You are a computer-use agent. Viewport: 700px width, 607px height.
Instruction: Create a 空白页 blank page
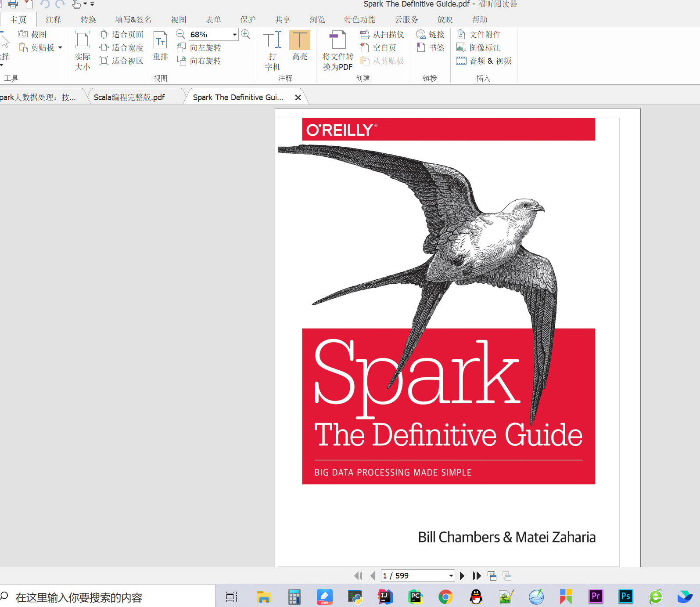(378, 47)
